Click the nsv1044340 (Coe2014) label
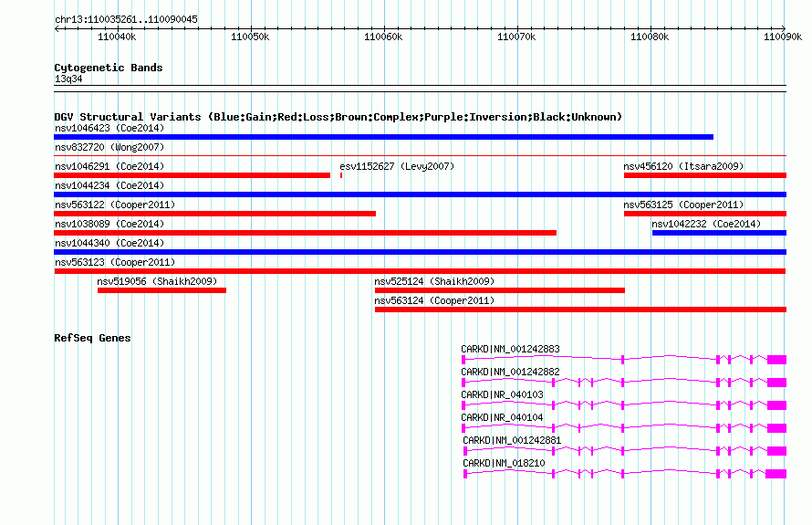812x525 pixels. pos(109,243)
